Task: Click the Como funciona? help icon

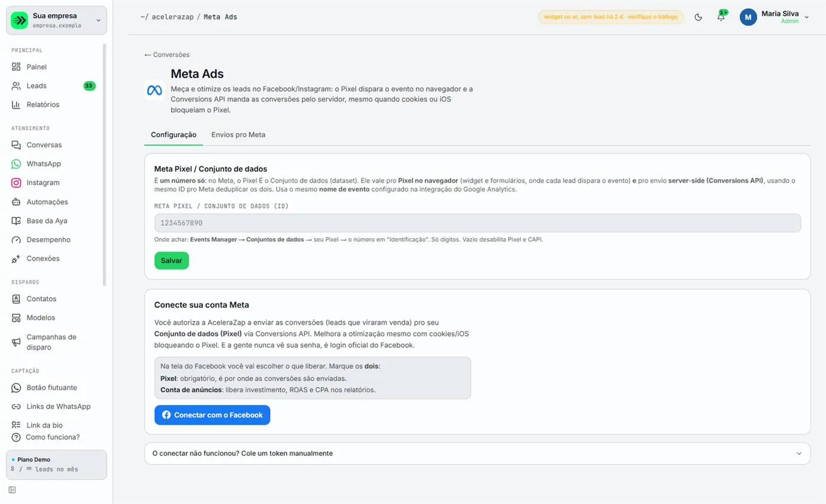Action: [16, 437]
